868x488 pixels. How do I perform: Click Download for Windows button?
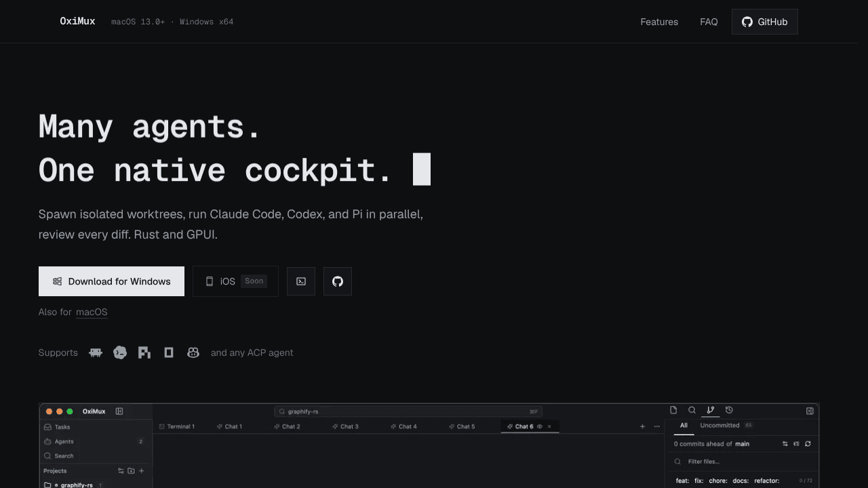111,281
